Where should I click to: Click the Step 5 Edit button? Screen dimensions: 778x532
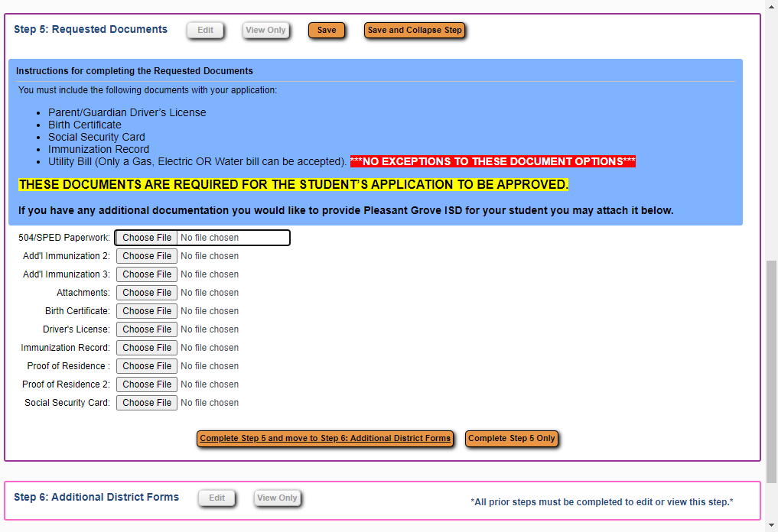point(205,31)
